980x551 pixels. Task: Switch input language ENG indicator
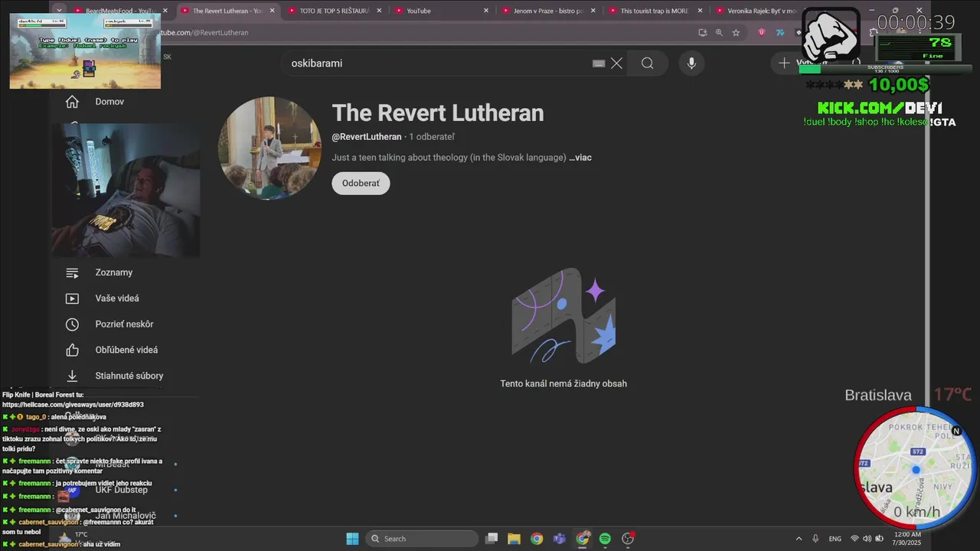coord(835,539)
